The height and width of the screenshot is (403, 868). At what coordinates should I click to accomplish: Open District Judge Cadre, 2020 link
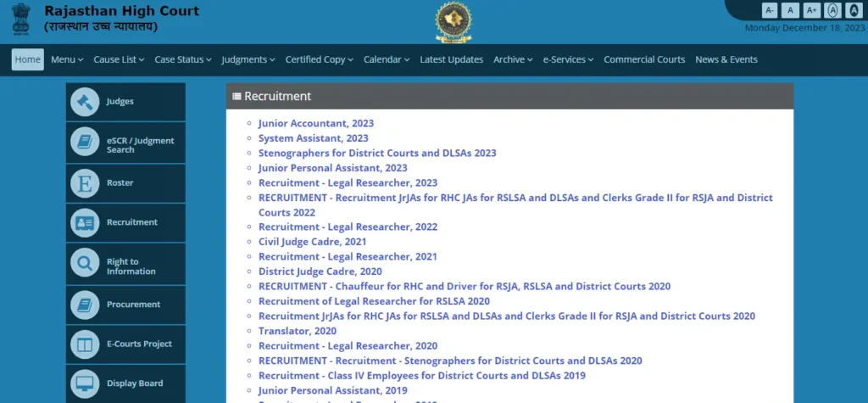(320, 271)
